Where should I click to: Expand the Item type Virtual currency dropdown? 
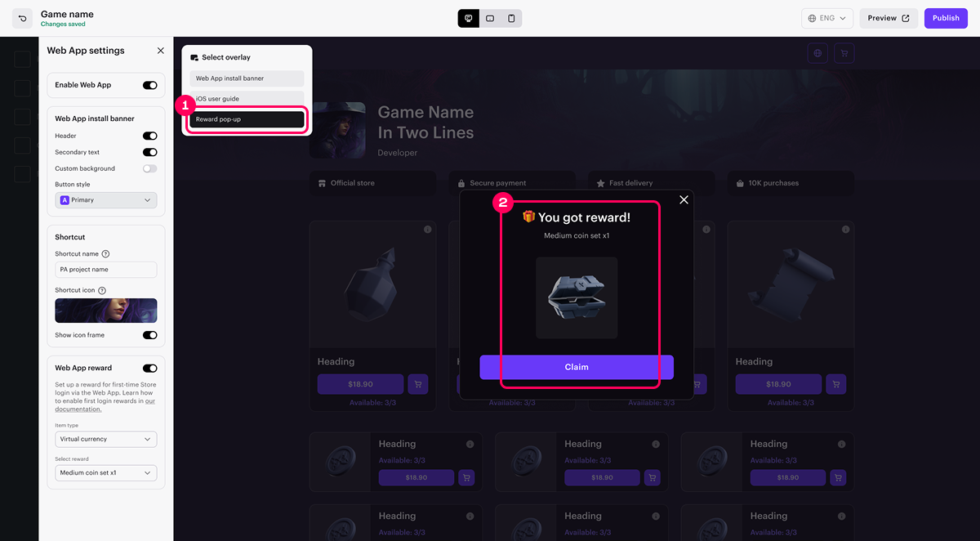pos(106,440)
